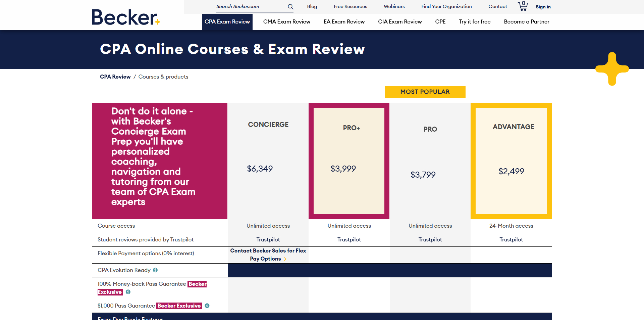Open the shopping cart icon

pos(523,6)
